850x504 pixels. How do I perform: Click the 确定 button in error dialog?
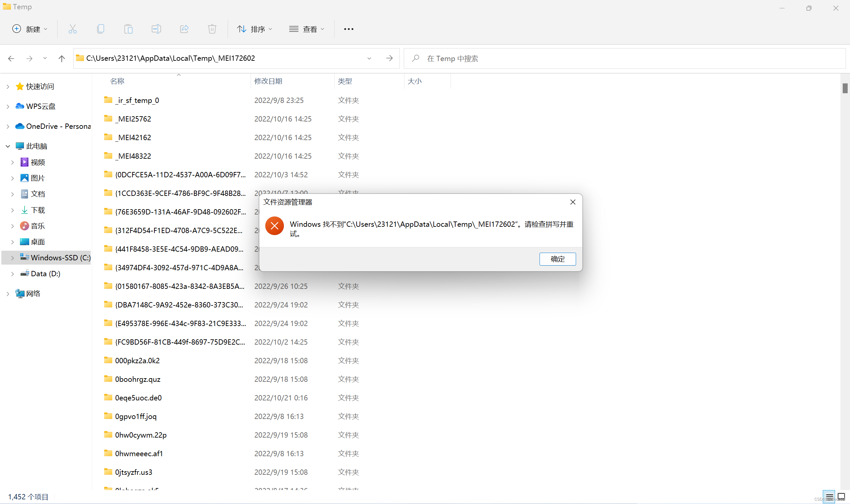[x=557, y=259]
